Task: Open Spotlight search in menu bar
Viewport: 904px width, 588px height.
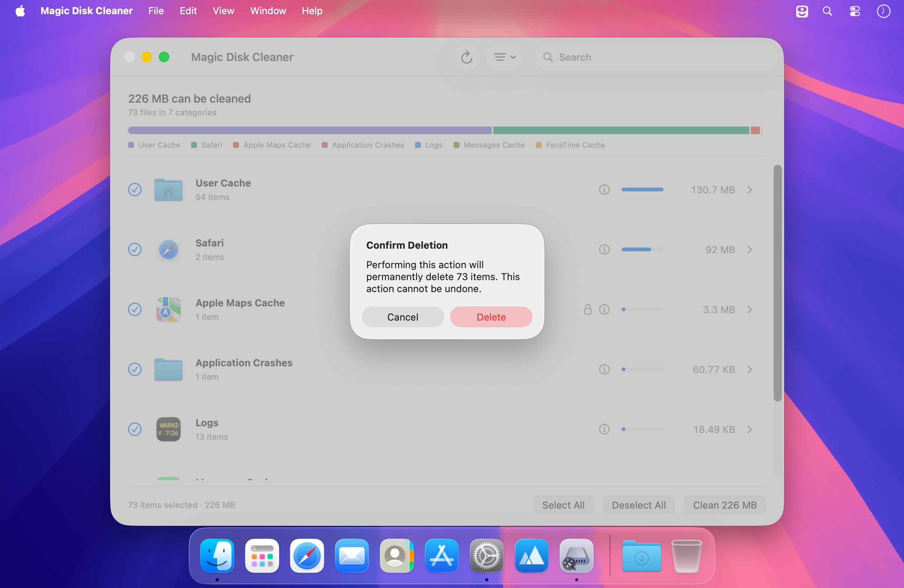Action: click(827, 11)
